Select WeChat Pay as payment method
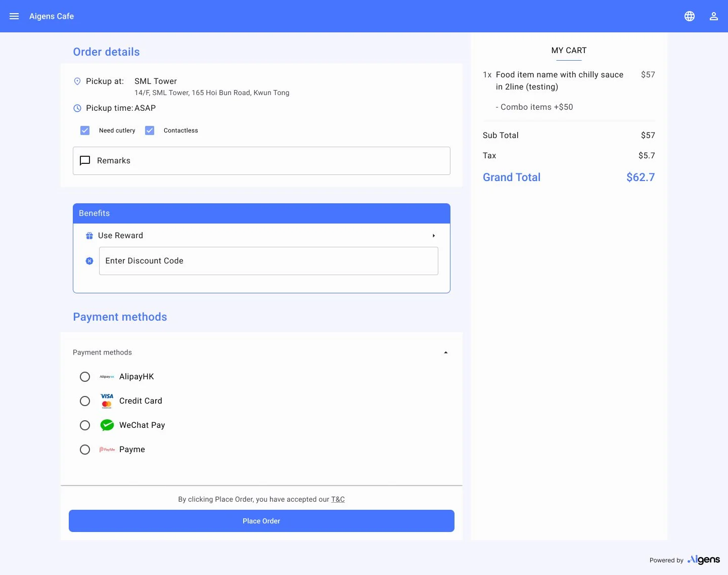Viewport: 728px width, 575px height. coord(84,425)
